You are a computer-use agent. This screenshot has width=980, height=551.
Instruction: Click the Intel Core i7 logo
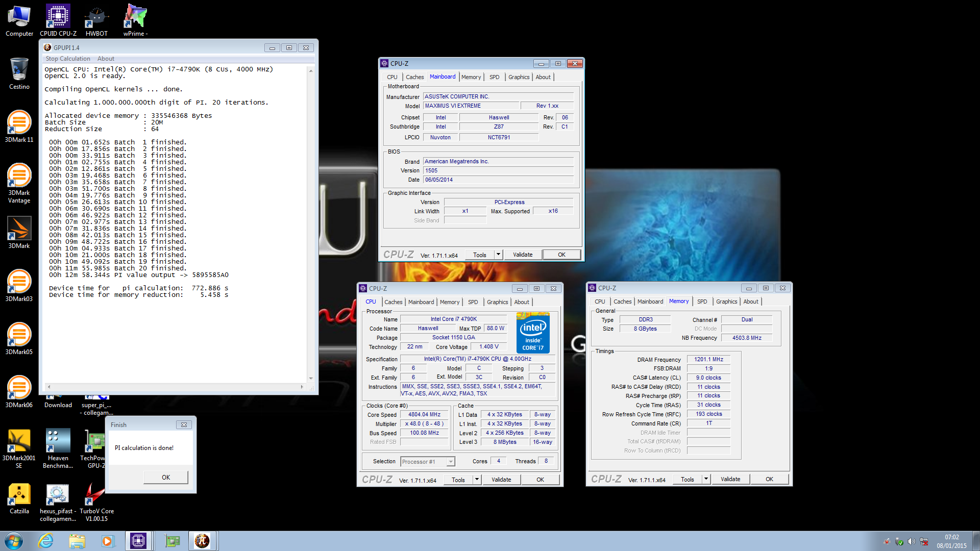click(533, 333)
